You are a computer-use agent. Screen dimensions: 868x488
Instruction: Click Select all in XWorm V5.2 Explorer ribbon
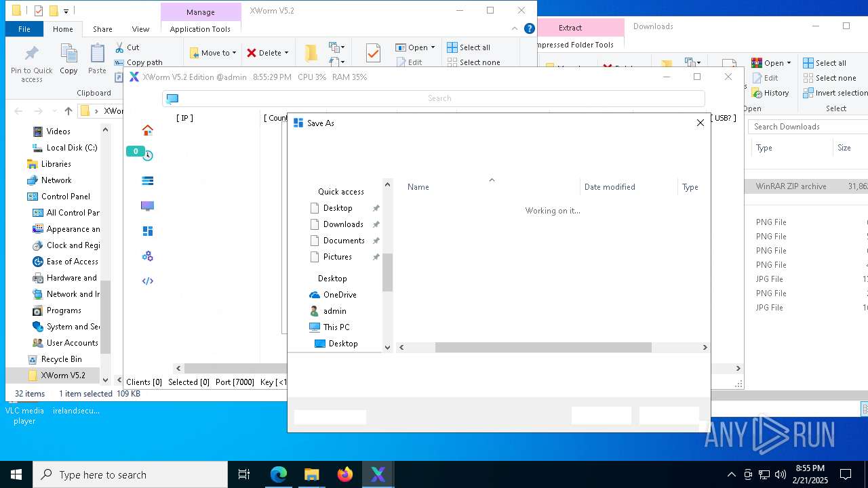click(469, 47)
